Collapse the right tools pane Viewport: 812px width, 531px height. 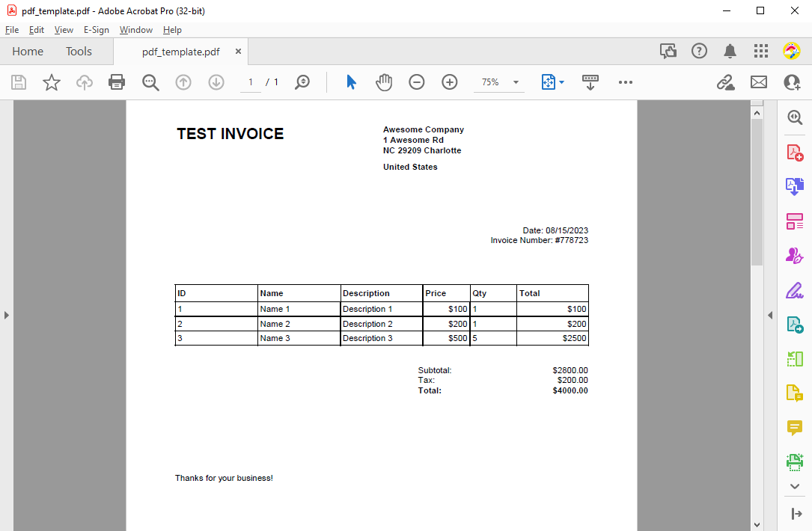(x=770, y=315)
